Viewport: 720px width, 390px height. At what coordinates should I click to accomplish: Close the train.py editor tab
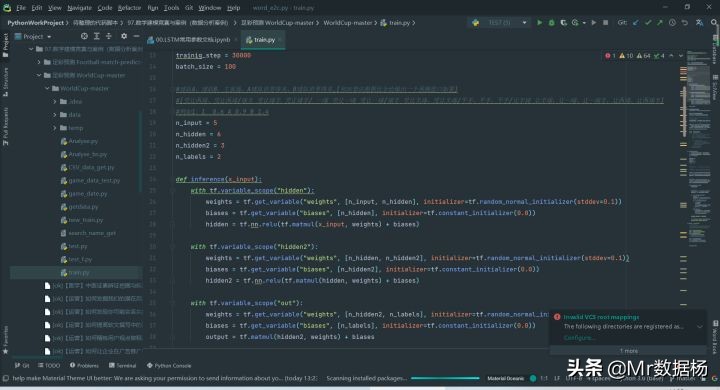[x=280, y=40]
